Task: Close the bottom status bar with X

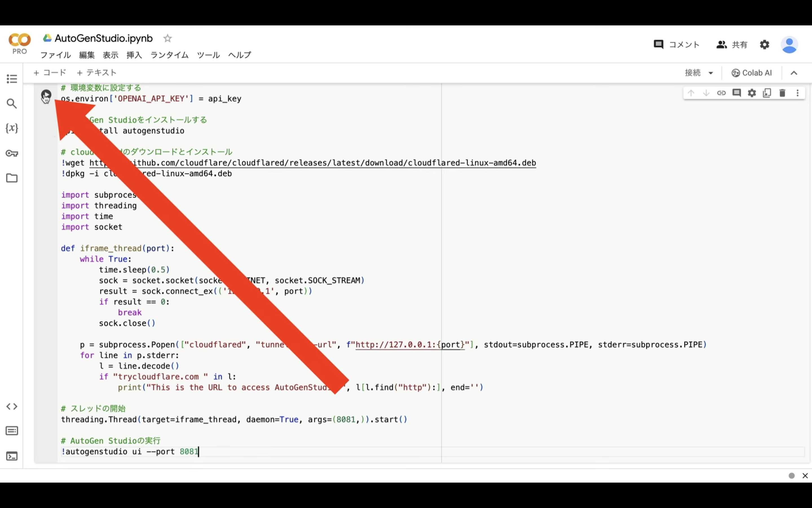Action: [805, 476]
